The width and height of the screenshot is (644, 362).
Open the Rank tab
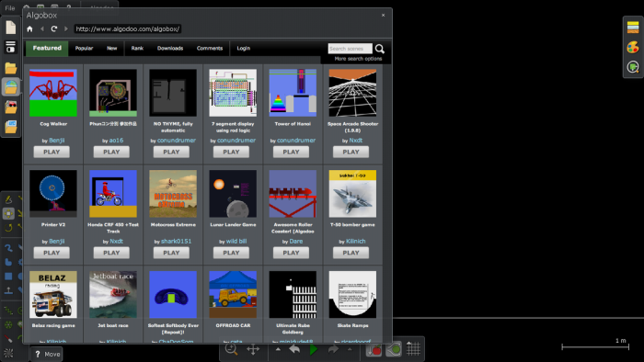click(x=137, y=48)
